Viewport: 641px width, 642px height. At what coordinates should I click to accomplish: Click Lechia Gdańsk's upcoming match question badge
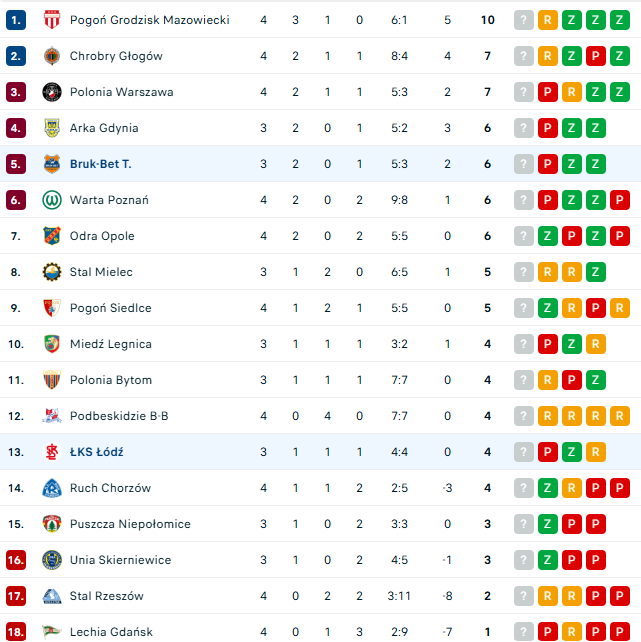click(524, 632)
